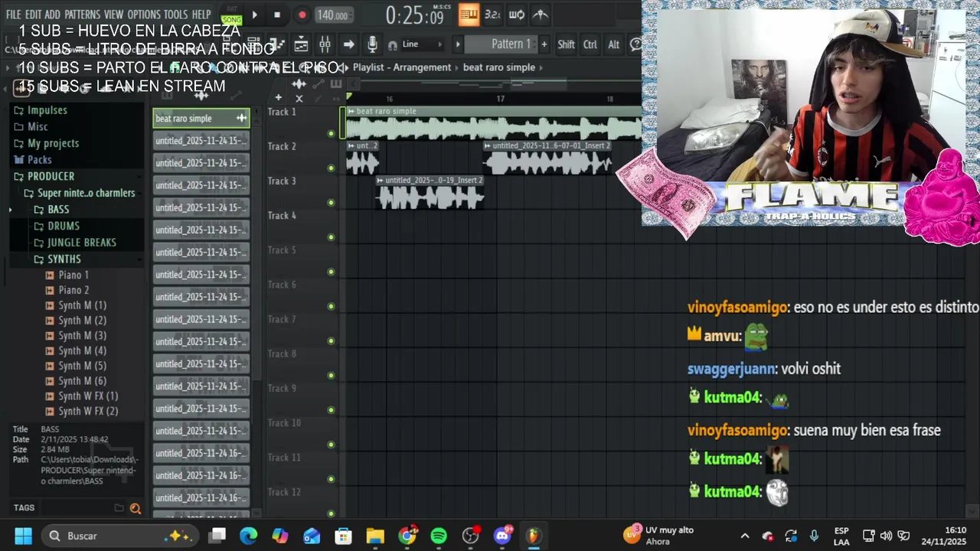
Task: Arm recording with the red Record button
Action: click(x=302, y=15)
